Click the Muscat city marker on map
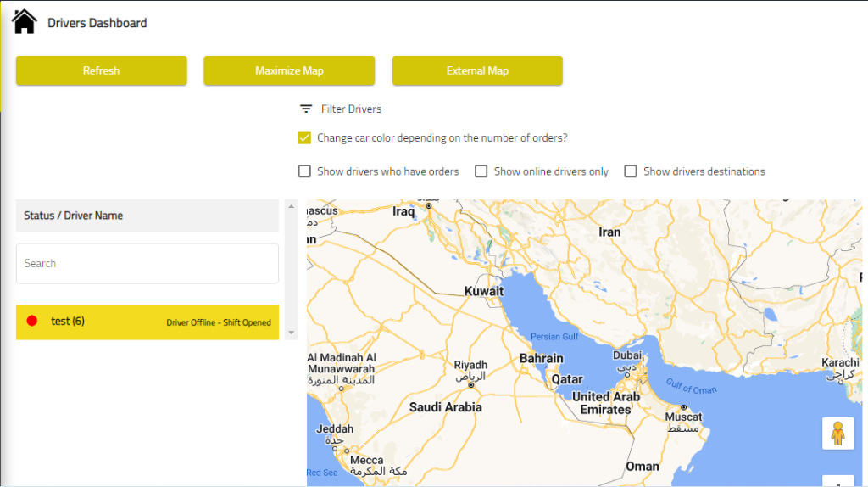868x487 pixels. [x=684, y=407]
